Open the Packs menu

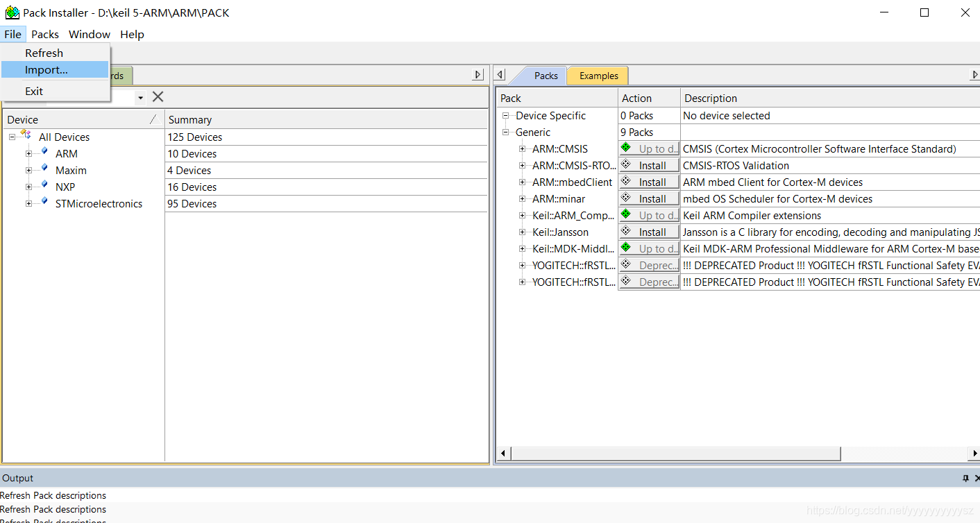pyautogui.click(x=45, y=34)
